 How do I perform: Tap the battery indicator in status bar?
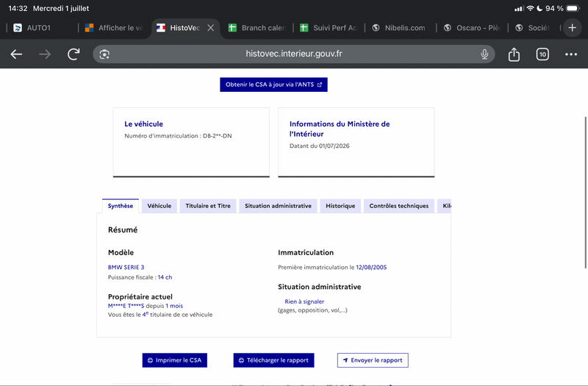[573, 8]
